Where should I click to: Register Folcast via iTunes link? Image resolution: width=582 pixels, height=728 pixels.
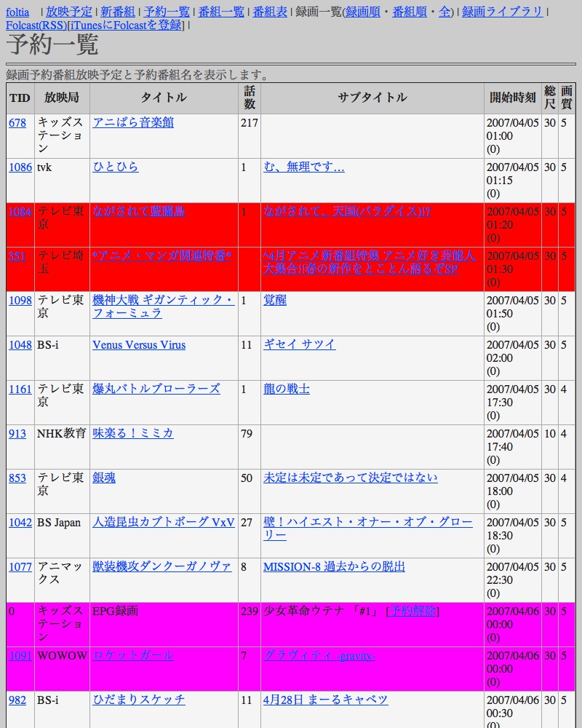[x=126, y=25]
